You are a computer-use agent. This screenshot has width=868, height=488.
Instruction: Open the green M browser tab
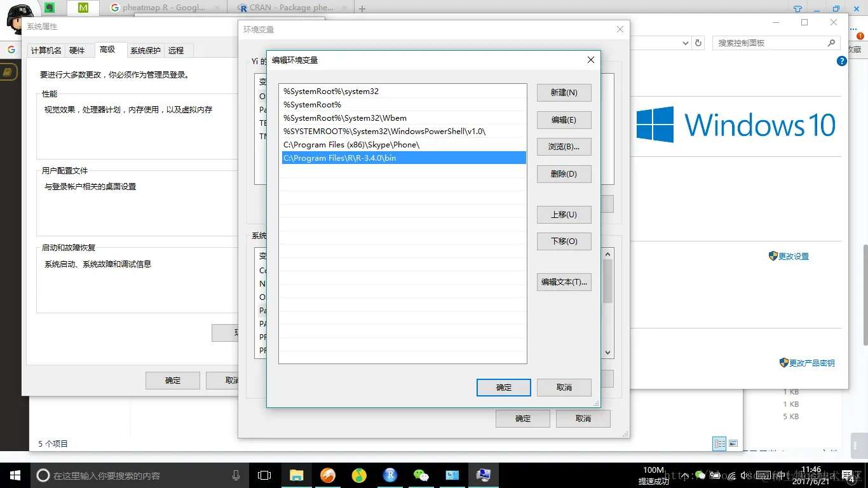pos(83,8)
